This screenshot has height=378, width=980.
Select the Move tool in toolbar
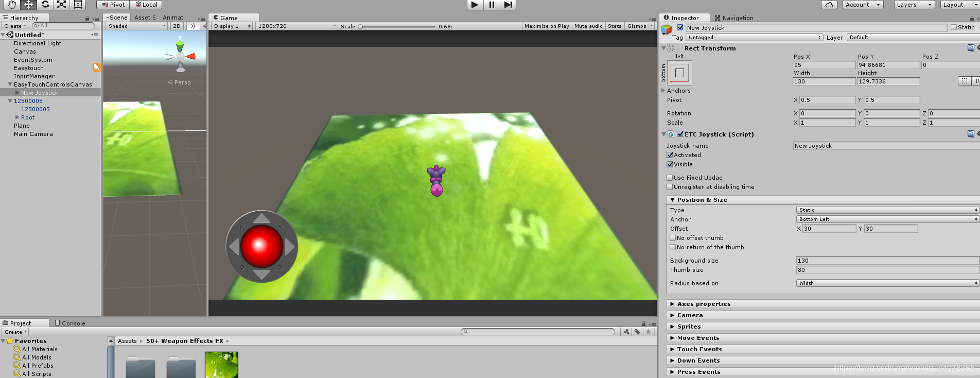[28, 5]
